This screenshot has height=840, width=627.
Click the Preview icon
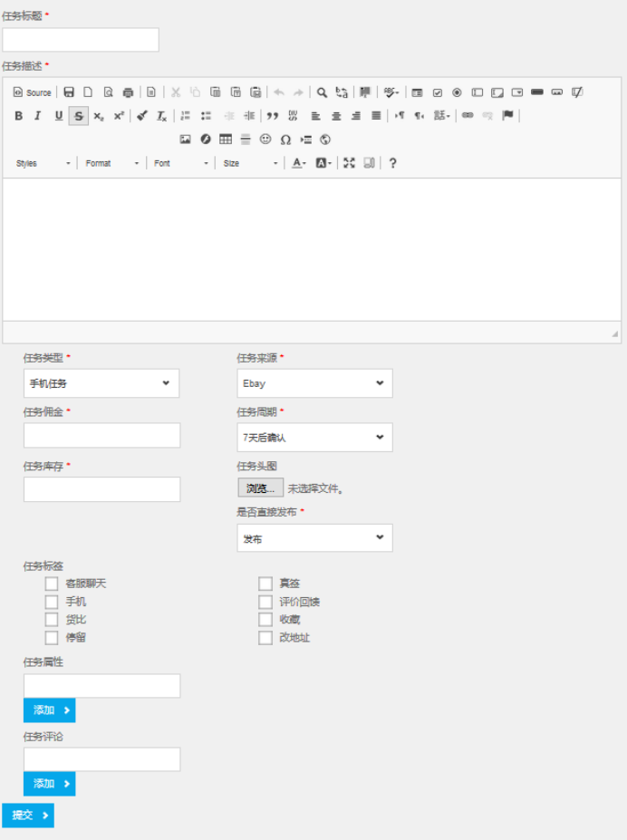(x=108, y=92)
